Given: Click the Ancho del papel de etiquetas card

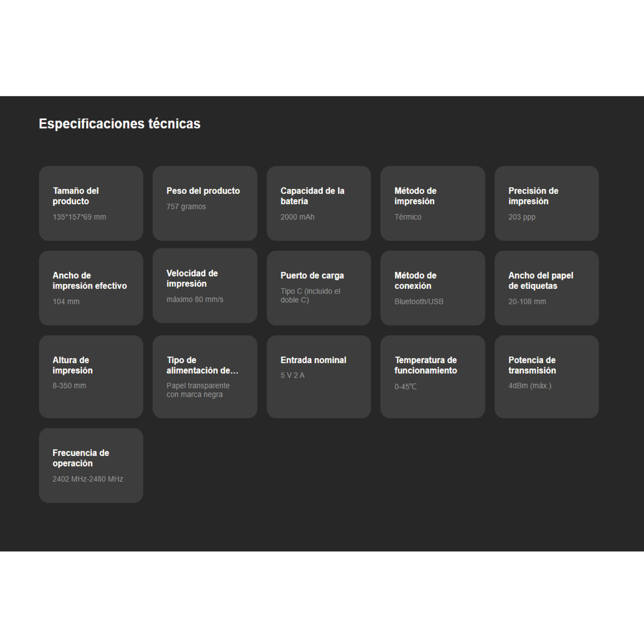Looking at the screenshot, I should pyautogui.click(x=546, y=288).
